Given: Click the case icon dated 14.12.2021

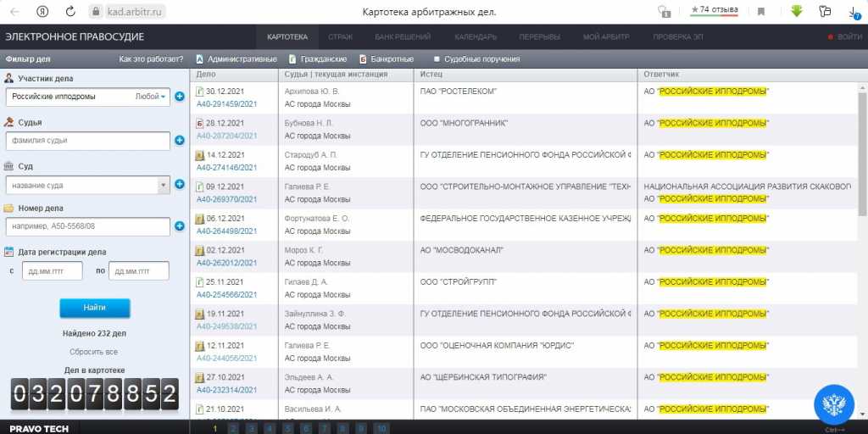Looking at the screenshot, I should click(x=200, y=155).
